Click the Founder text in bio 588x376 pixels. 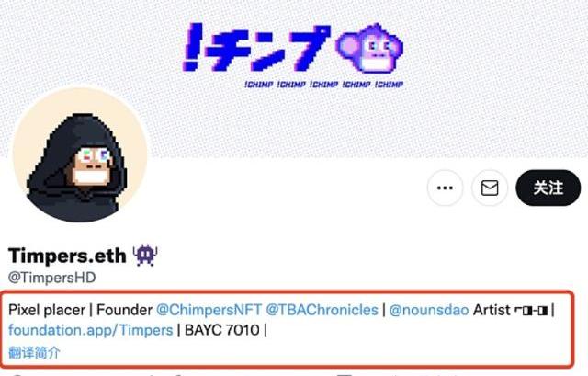125,310
